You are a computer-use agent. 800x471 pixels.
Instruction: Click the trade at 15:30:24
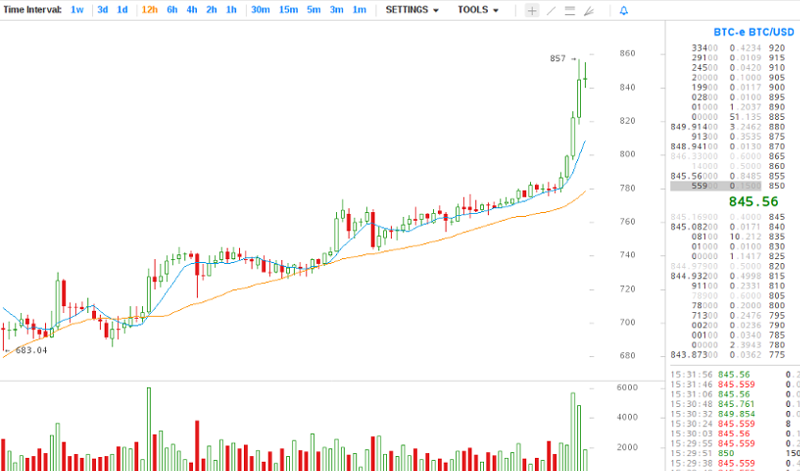pos(735,424)
